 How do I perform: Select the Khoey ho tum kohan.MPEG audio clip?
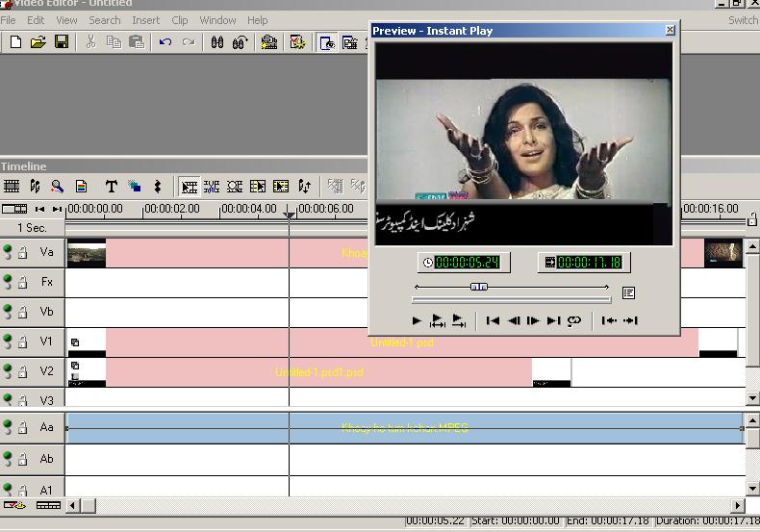pyautogui.click(x=405, y=428)
